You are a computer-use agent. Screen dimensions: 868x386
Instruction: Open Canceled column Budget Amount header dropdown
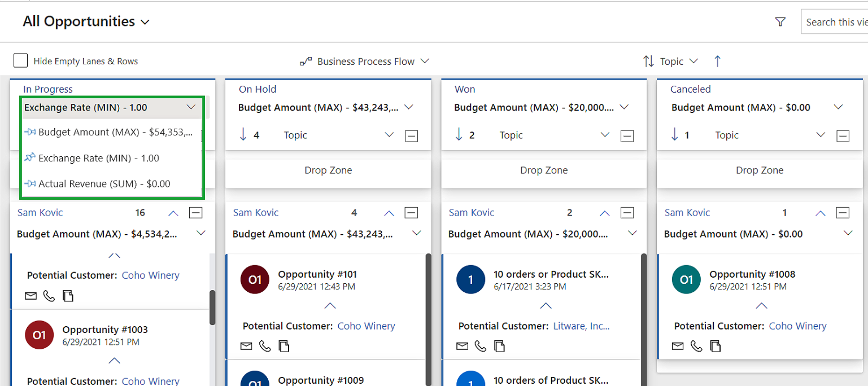[839, 107]
